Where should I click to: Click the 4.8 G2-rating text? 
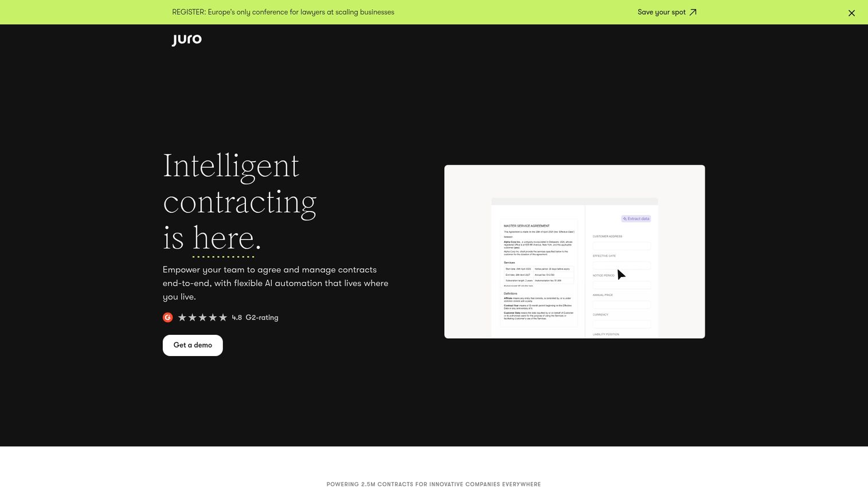255,317
